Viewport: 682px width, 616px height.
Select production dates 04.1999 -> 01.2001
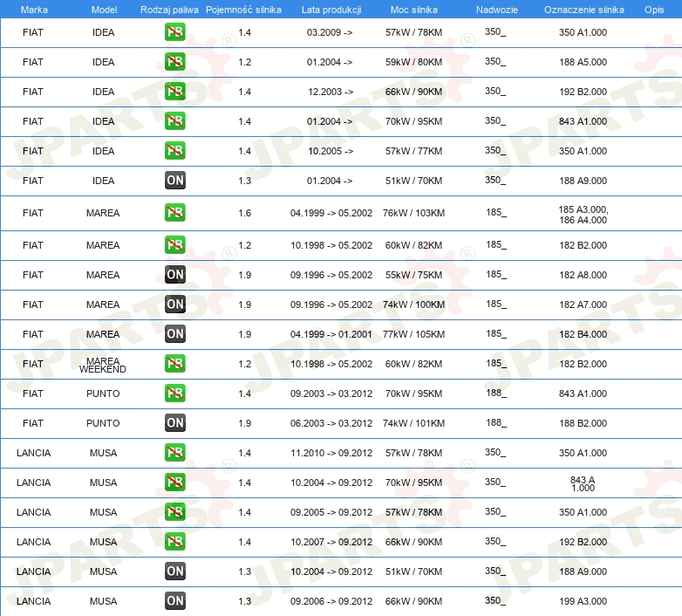(331, 334)
